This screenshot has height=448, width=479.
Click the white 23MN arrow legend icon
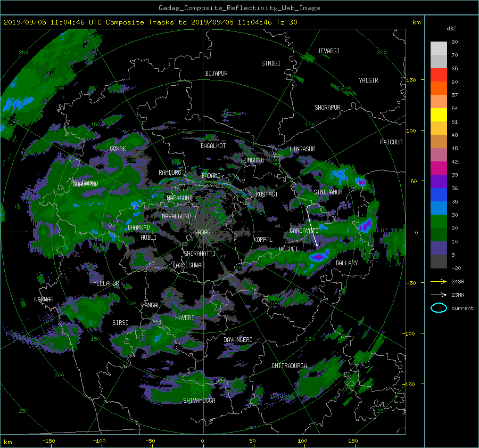click(x=439, y=295)
